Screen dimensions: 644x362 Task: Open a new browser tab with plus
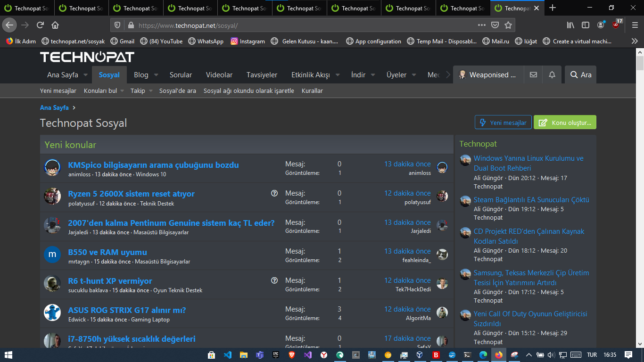[x=553, y=8]
